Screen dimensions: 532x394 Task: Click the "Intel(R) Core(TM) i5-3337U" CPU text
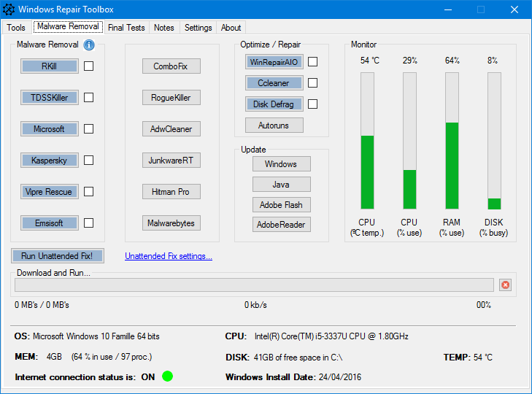(331, 336)
